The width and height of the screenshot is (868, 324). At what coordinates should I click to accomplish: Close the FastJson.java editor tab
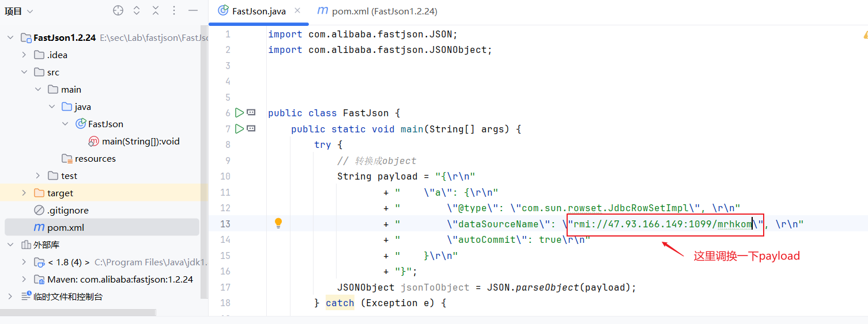click(297, 10)
